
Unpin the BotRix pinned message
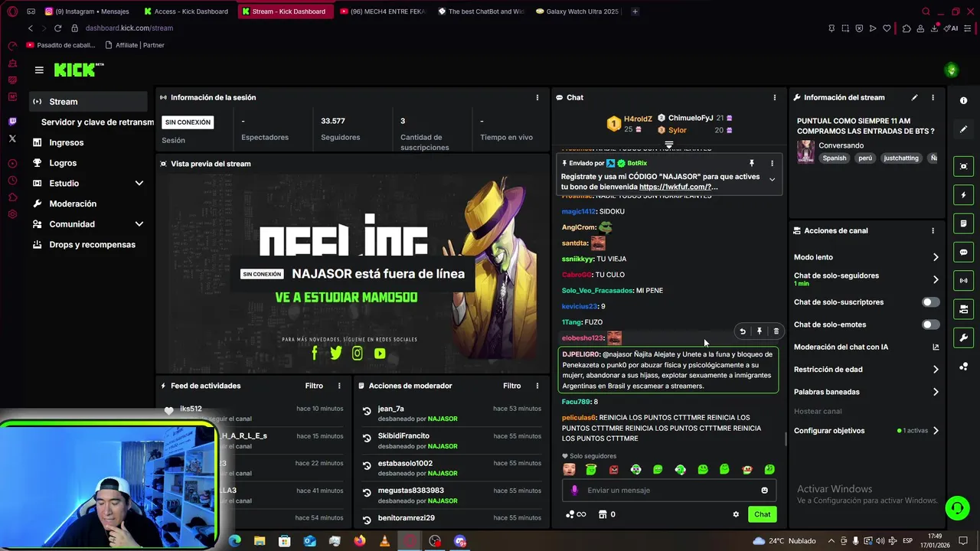(x=752, y=163)
